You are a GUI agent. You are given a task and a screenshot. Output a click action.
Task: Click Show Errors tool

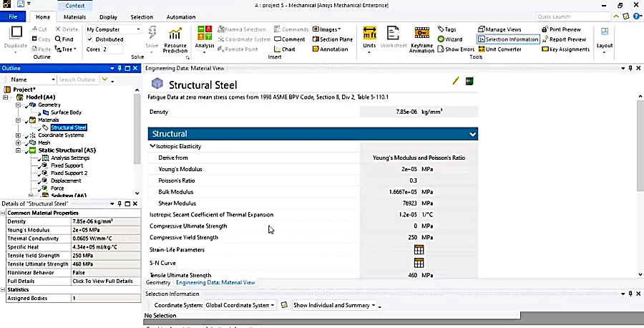pyautogui.click(x=456, y=49)
